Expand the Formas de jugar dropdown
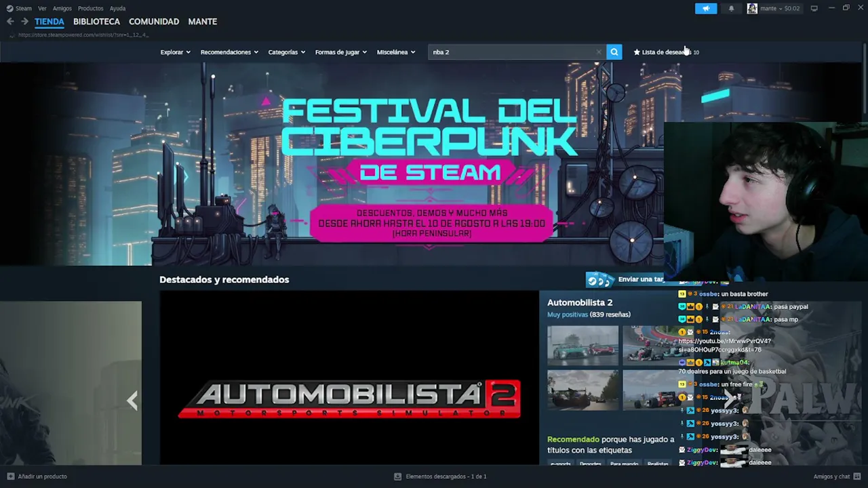 (x=341, y=52)
